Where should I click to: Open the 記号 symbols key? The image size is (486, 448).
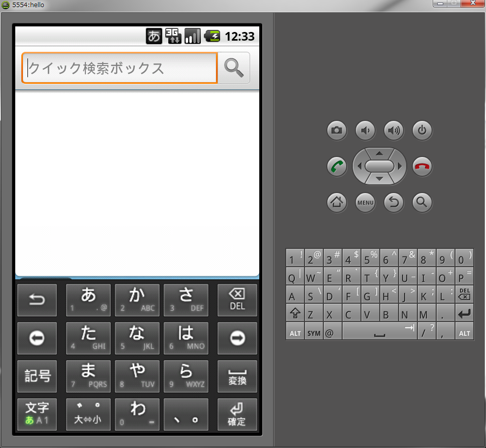point(37,376)
